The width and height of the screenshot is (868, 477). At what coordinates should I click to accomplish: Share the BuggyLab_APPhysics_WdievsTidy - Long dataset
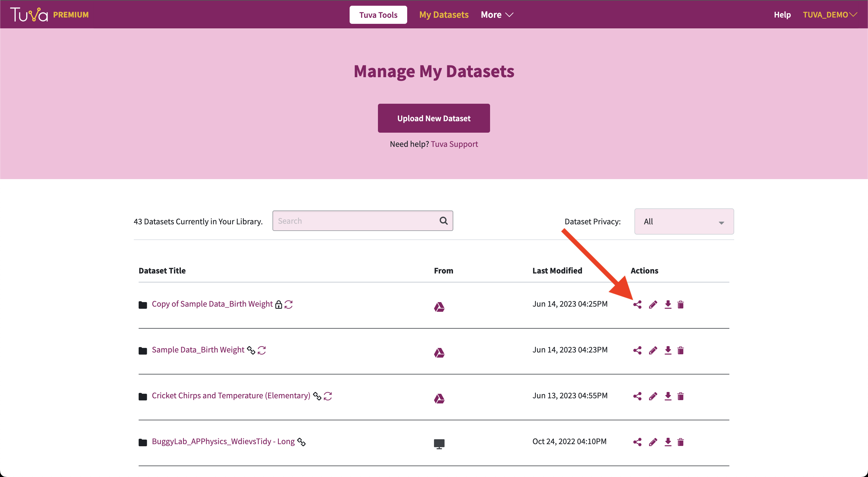click(637, 442)
